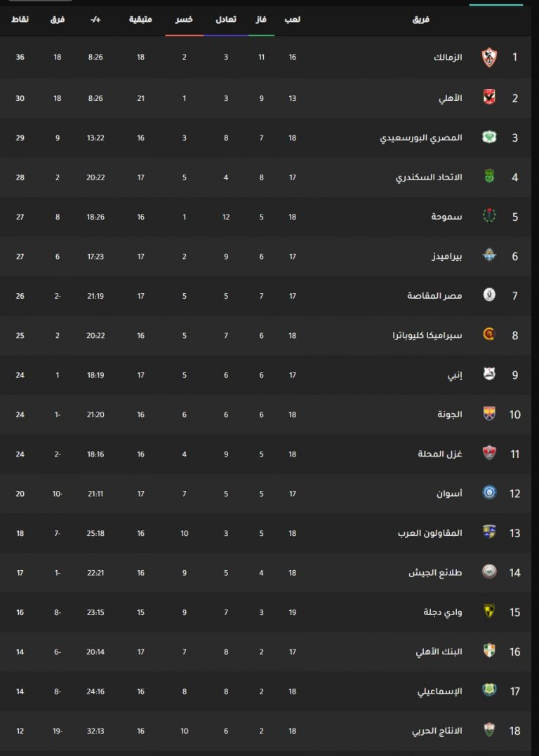Click the غزل المحلة team name
Screen dimensions: 539x756
(x=440, y=454)
